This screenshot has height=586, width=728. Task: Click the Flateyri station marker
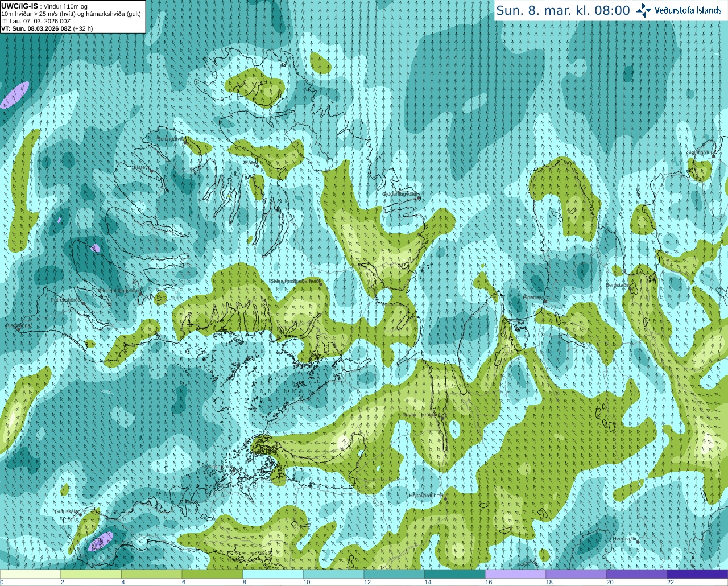(151, 171)
